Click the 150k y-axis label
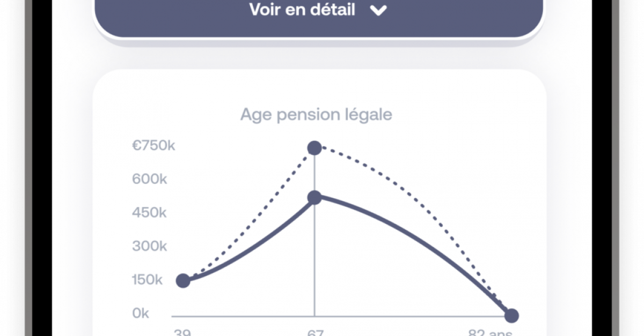644x336 pixels. pos(148,280)
